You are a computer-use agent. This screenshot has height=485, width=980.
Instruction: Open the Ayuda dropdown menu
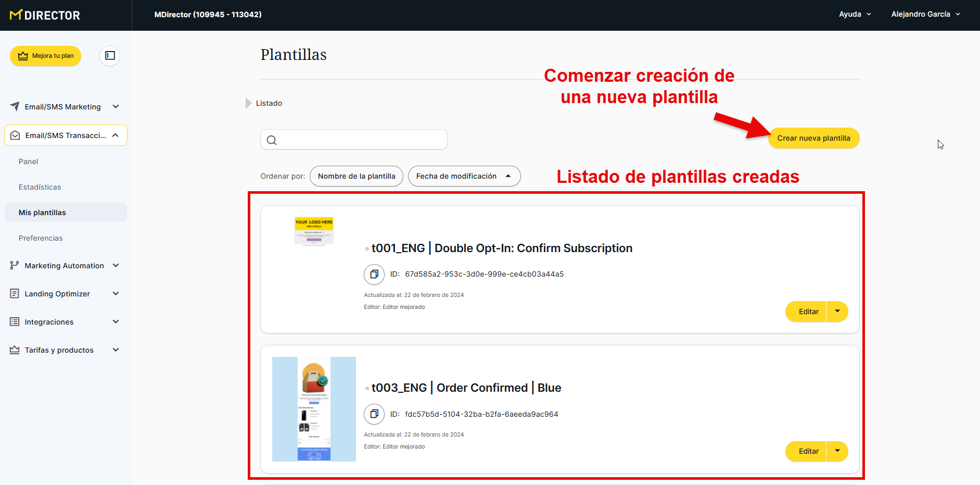click(x=855, y=15)
